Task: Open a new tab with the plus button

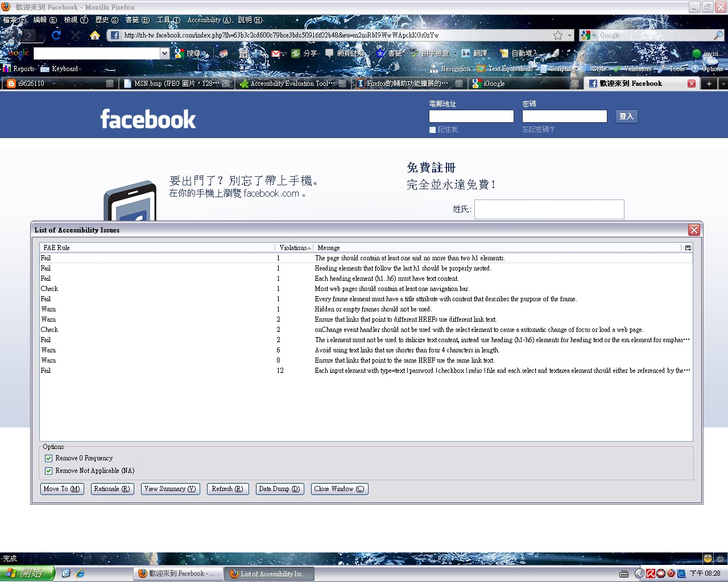Action: click(x=709, y=84)
